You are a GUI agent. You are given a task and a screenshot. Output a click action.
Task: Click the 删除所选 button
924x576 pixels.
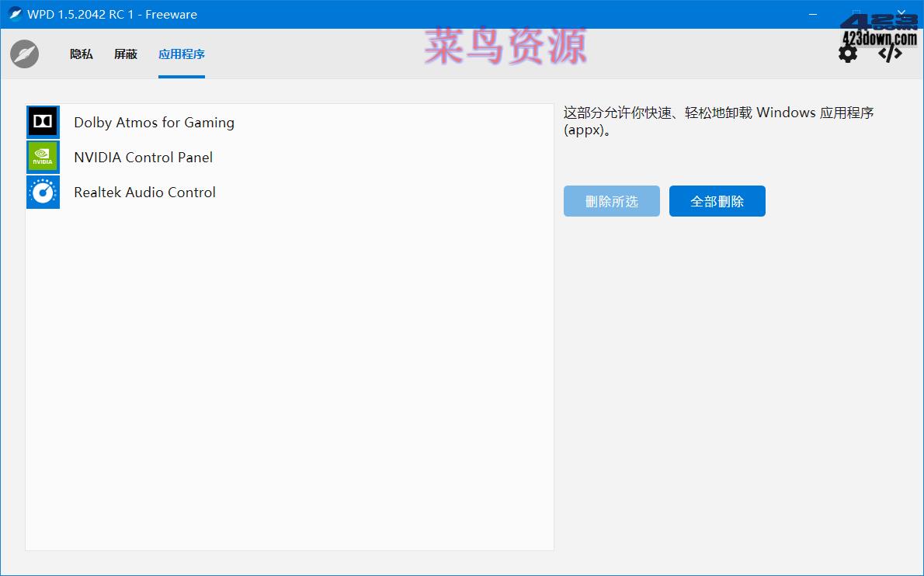pos(611,200)
